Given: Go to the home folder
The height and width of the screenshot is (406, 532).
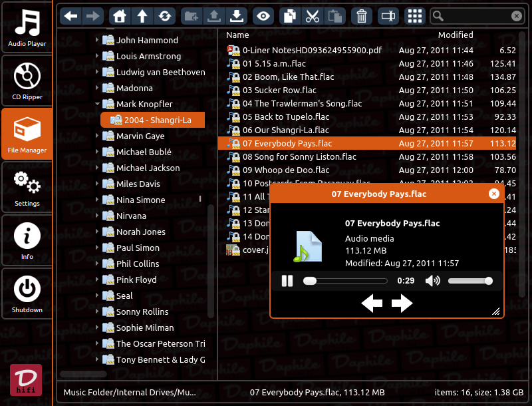Looking at the screenshot, I should [120, 16].
